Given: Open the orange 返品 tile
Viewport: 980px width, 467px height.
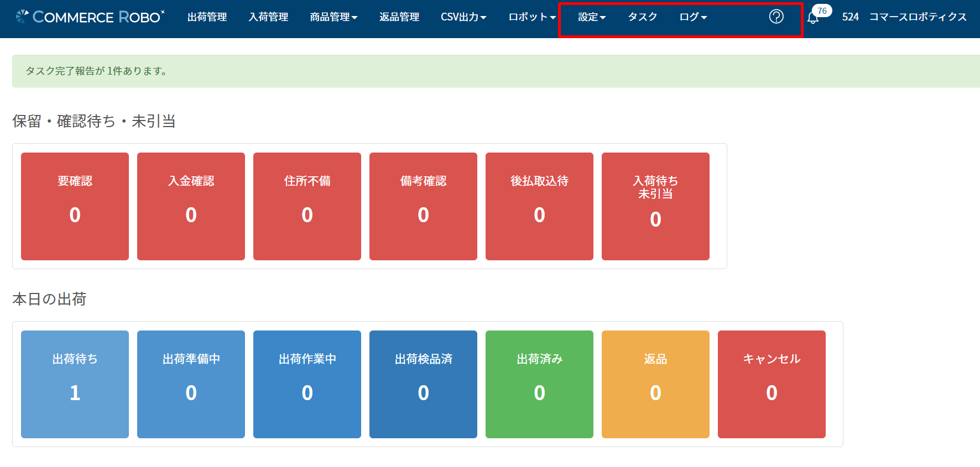Looking at the screenshot, I should 655,384.
